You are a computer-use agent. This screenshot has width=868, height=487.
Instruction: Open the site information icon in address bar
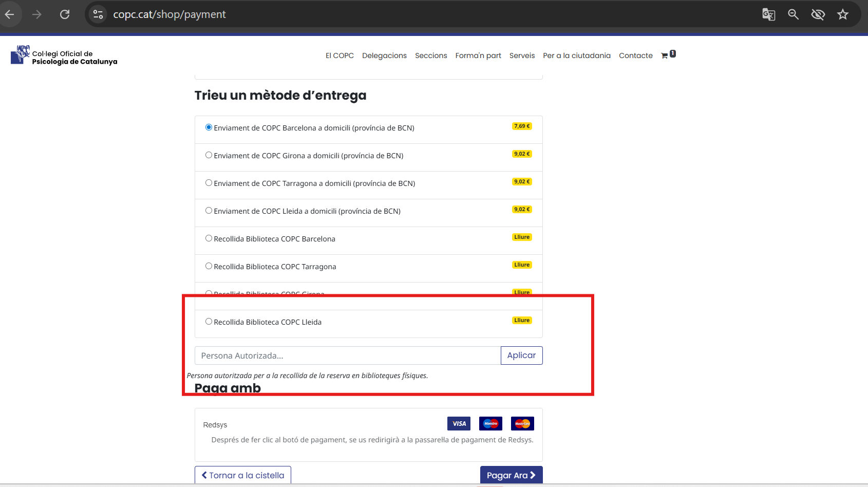click(x=98, y=14)
